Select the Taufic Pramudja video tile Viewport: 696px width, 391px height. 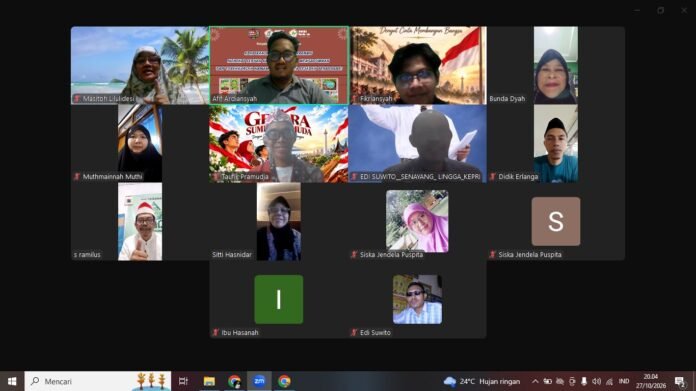(x=279, y=143)
